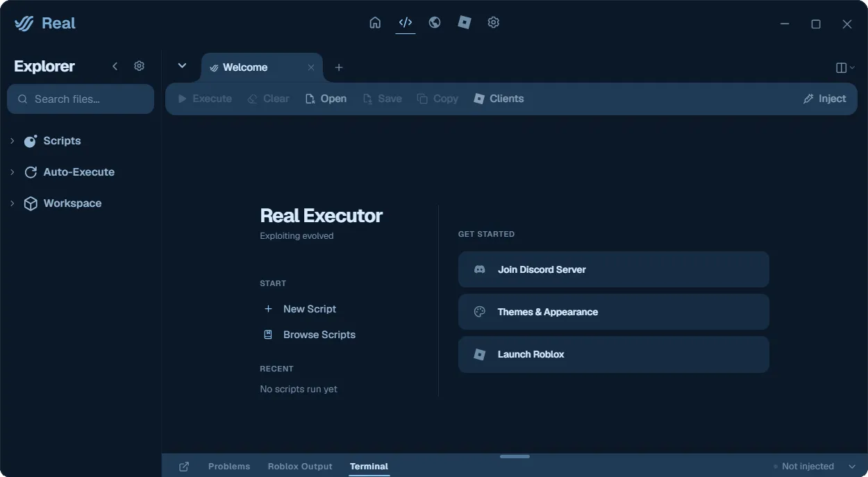This screenshot has width=868, height=477.
Task: Click Save in the toolbar
Action: click(x=382, y=99)
